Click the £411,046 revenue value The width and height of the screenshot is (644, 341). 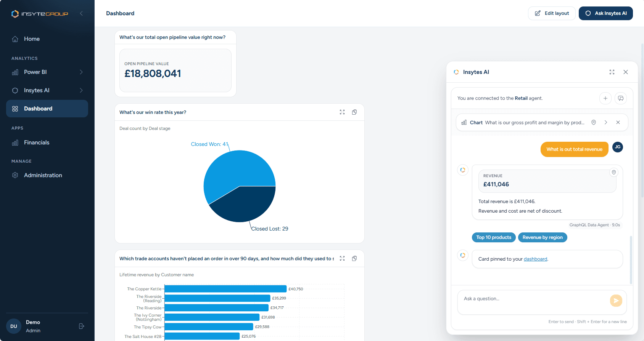[x=496, y=184]
